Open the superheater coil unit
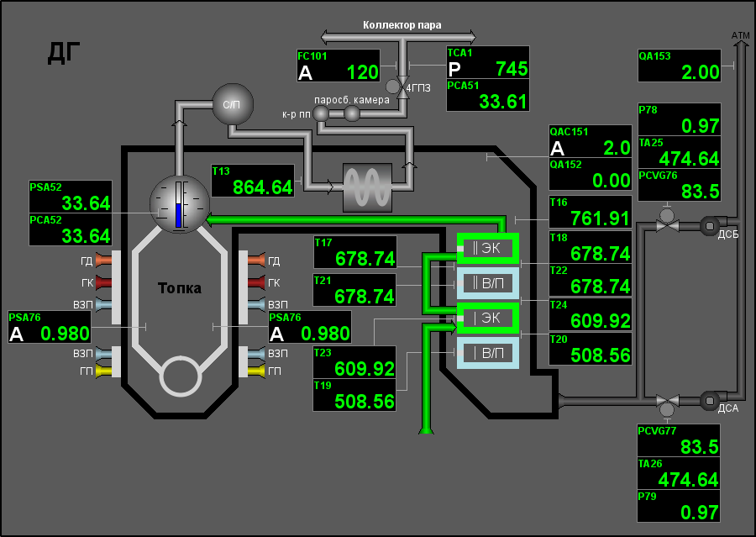The height and width of the screenshot is (537, 756). 367,187
